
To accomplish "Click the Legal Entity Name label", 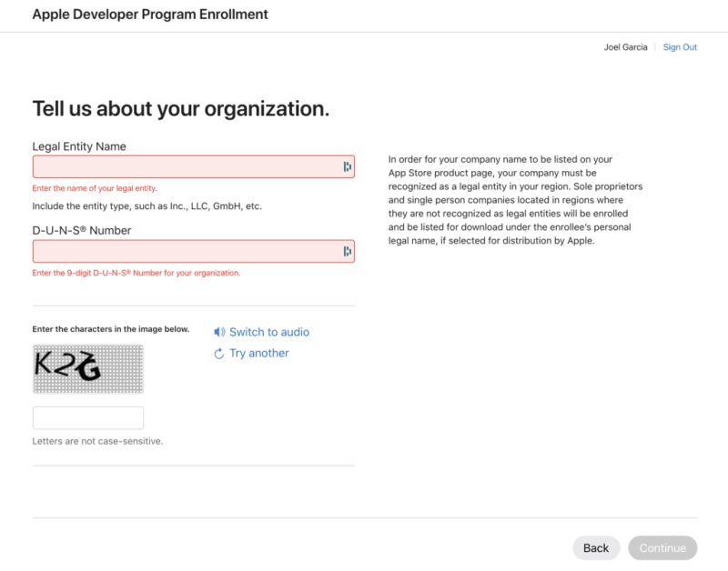I will pos(79,145).
